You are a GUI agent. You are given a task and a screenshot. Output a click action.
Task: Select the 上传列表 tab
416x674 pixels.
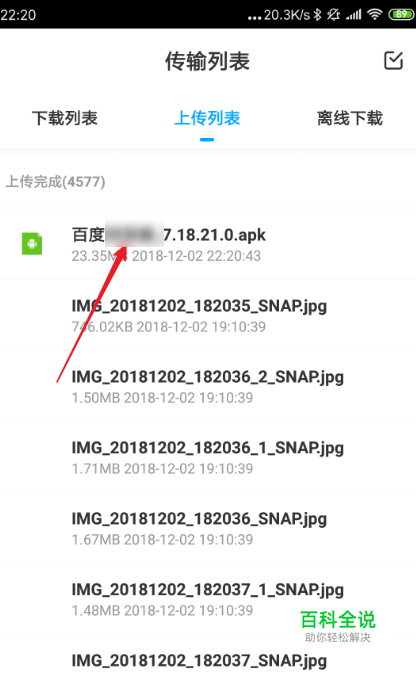[207, 118]
